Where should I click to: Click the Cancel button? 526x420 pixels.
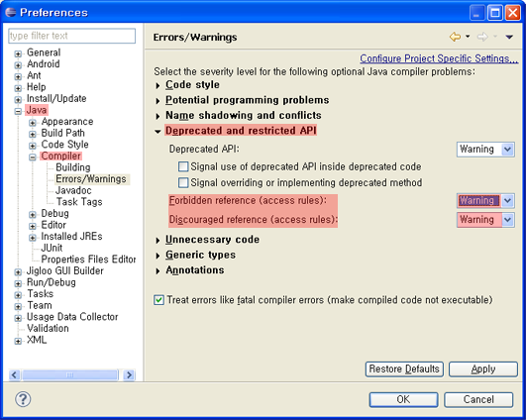click(x=478, y=399)
